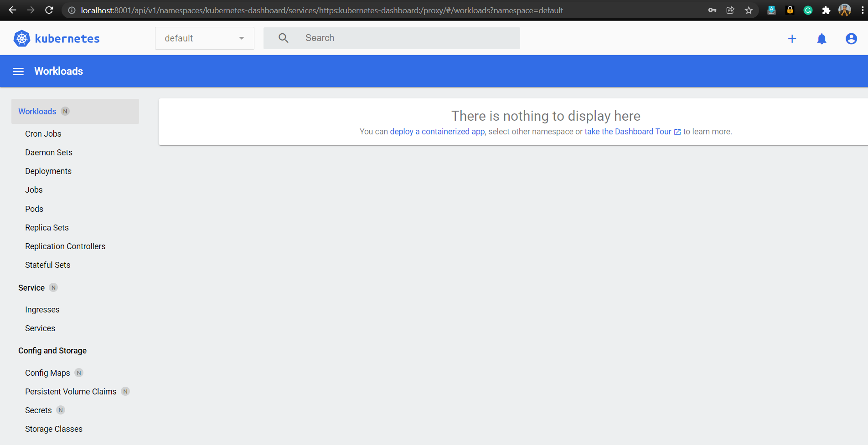Open the notifications bell
868x445 pixels.
[822, 39]
